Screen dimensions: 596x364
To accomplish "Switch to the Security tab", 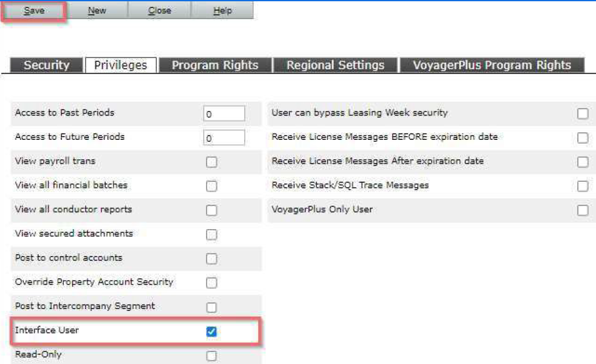I will coord(46,65).
